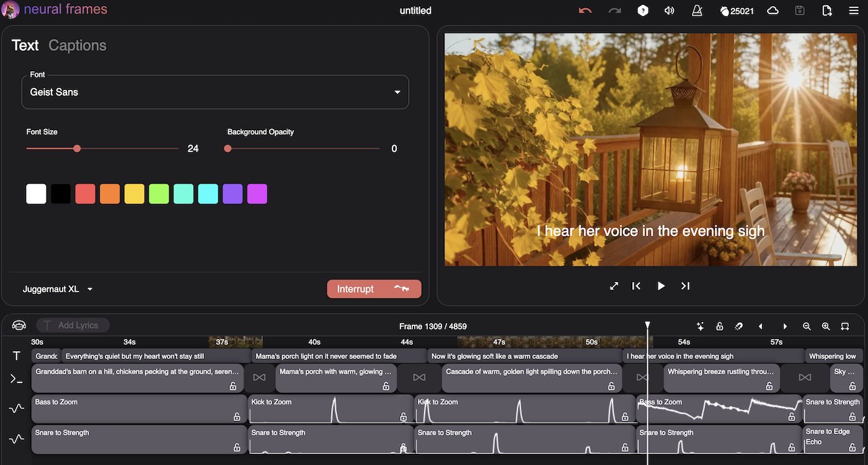Click the metronome icon
Viewport: 868px width, 465px height.
696,11
